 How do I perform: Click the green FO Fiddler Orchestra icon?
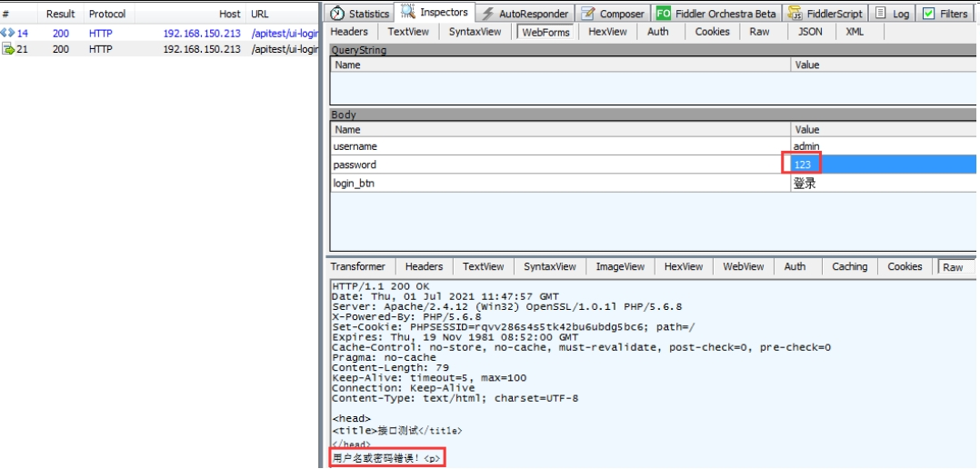click(x=663, y=14)
